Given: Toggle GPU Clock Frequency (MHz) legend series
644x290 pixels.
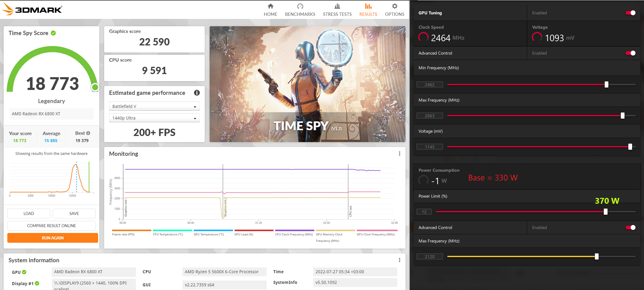Looking at the screenshot, I should (377, 233).
